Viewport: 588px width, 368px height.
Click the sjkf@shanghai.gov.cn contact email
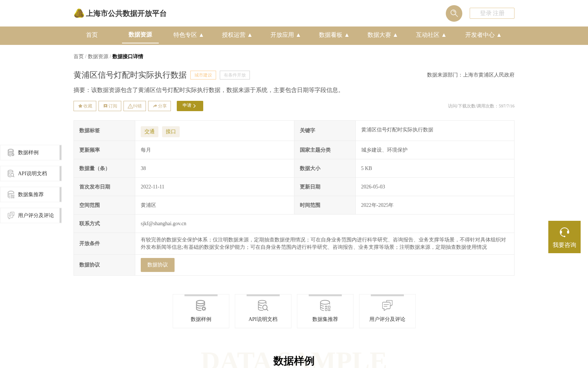point(164,223)
